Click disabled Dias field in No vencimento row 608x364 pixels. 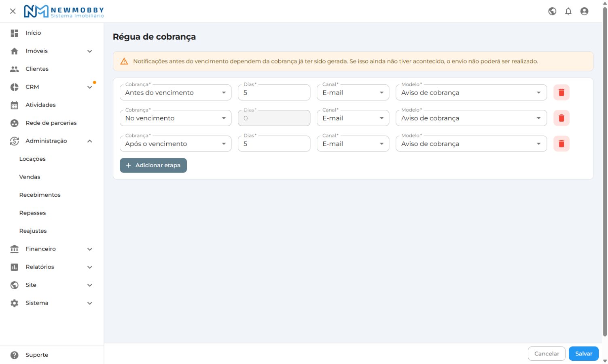click(274, 118)
